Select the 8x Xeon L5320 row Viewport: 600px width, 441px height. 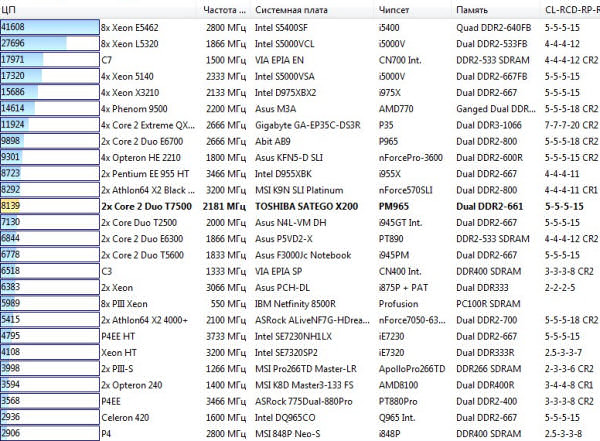(300, 44)
